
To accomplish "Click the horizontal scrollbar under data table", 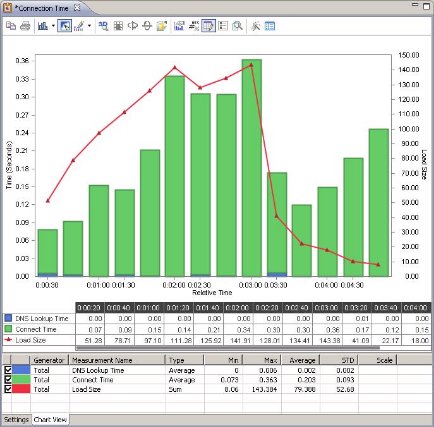I will (x=228, y=348).
